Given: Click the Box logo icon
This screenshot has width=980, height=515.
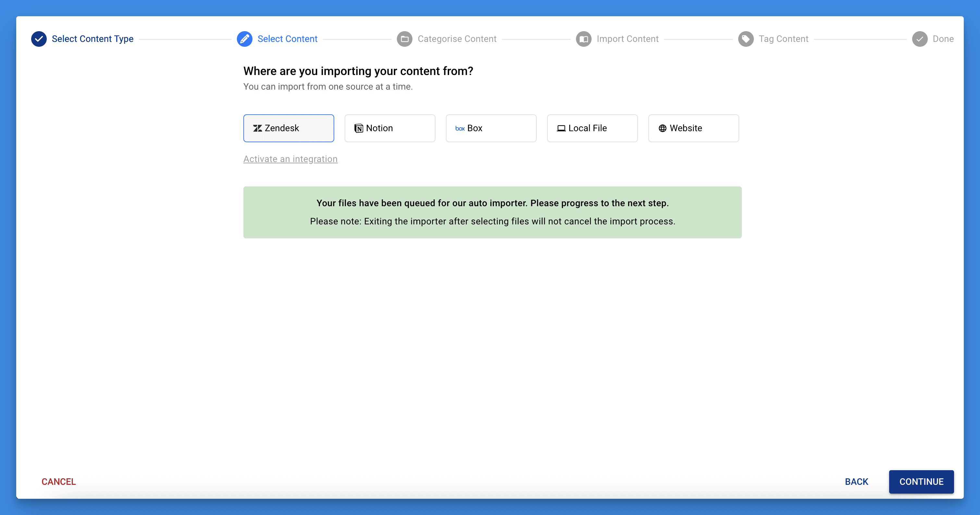Looking at the screenshot, I should tap(459, 128).
